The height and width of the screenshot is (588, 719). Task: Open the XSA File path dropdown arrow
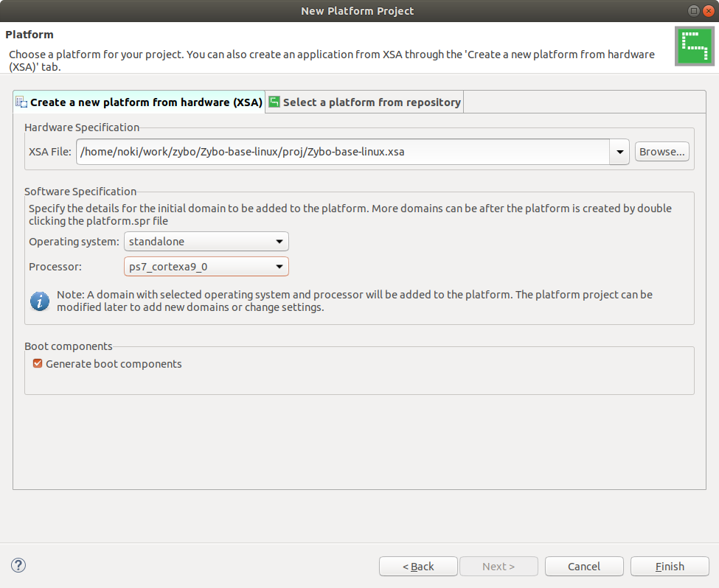(x=619, y=152)
